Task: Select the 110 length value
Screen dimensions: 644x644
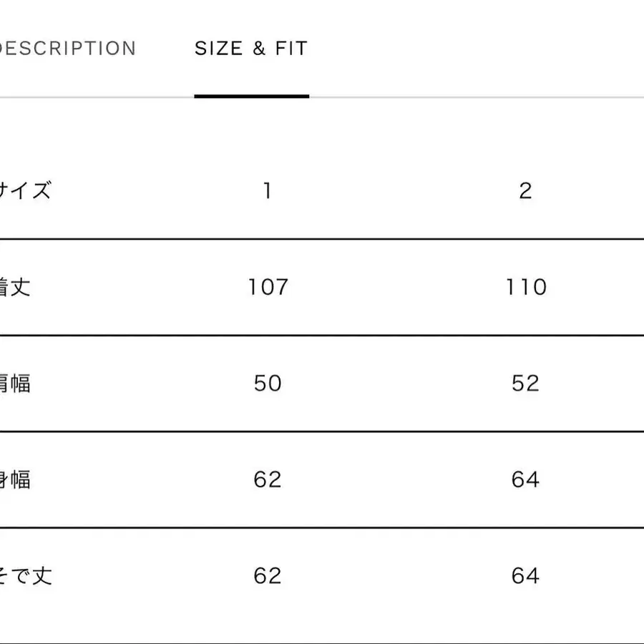Action: pos(527,287)
